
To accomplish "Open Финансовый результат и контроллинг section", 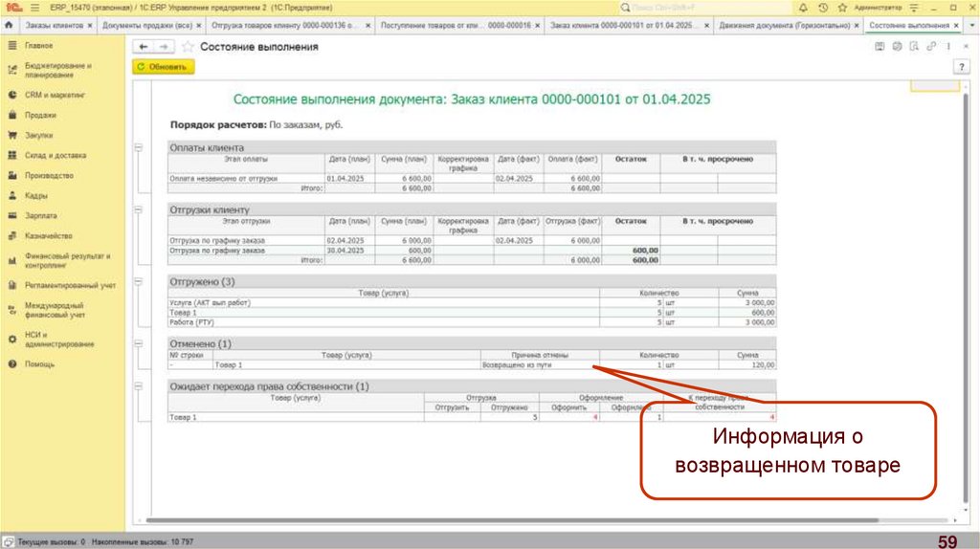I will [68, 260].
